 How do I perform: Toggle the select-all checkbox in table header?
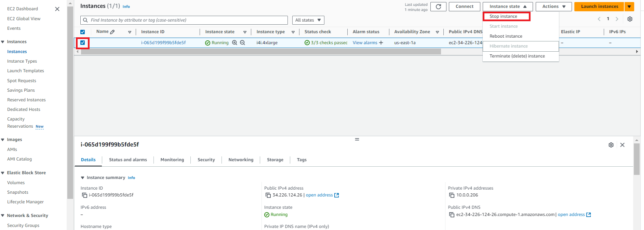(83, 32)
